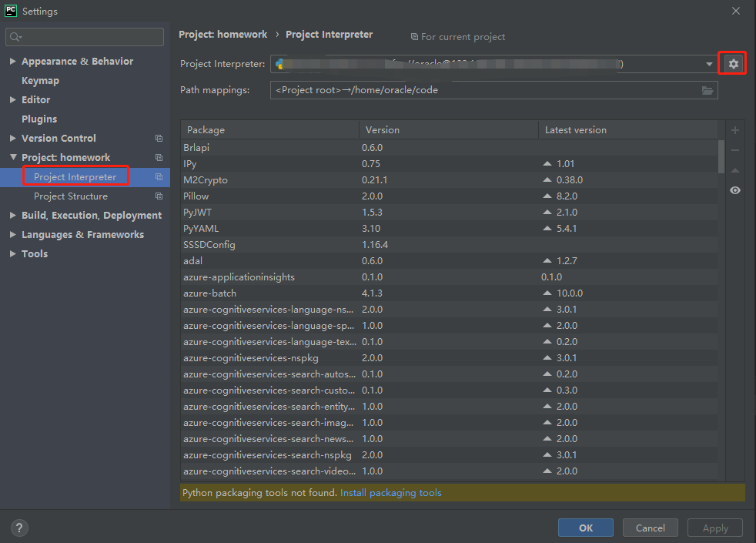Select Plugins in settings tree

click(39, 119)
